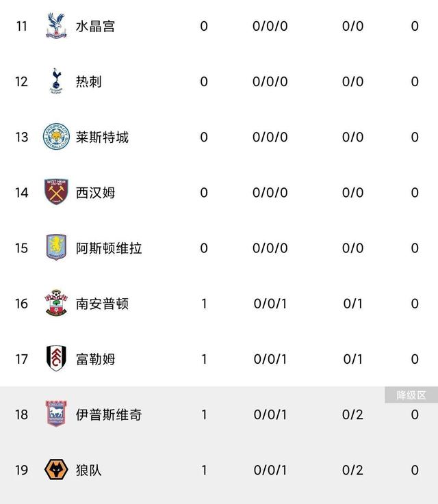Tap the West Ham United crest
This screenshot has height=504, width=438.
[56, 192]
